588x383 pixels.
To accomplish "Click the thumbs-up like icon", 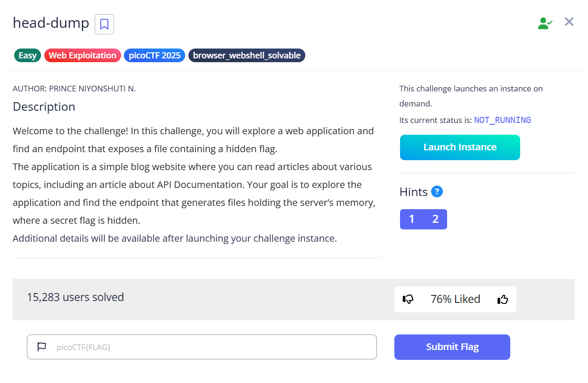I will click(503, 299).
